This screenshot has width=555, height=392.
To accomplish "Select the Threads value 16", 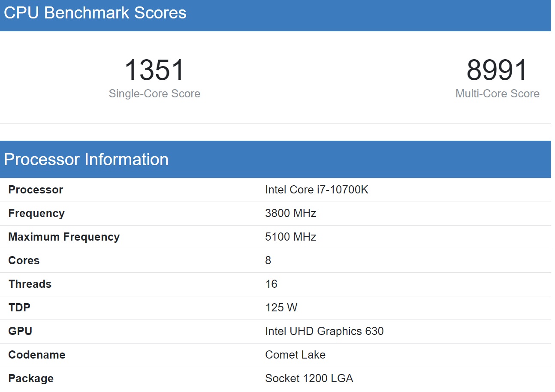I will point(271,284).
